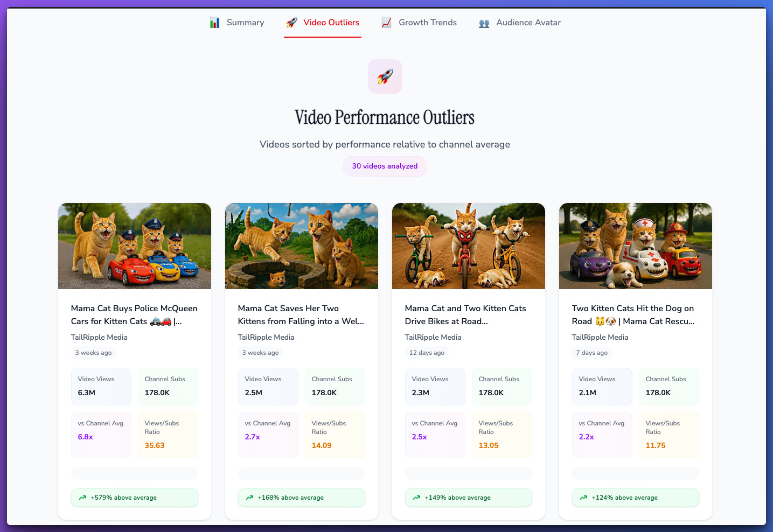Click the +149% above average badge

469,498
